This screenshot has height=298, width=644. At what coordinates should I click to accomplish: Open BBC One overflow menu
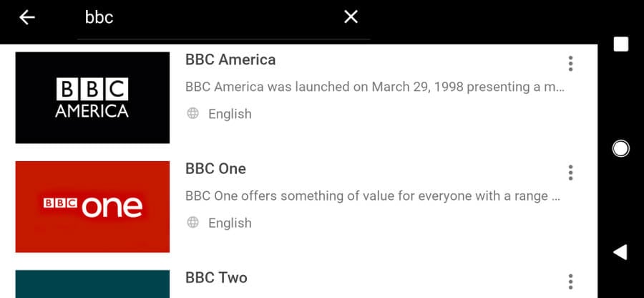tap(570, 173)
